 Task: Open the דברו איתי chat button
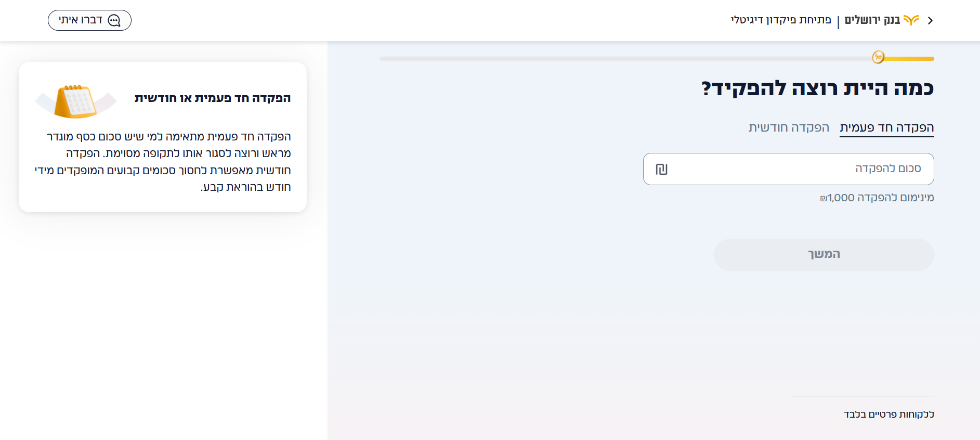[x=89, y=20]
